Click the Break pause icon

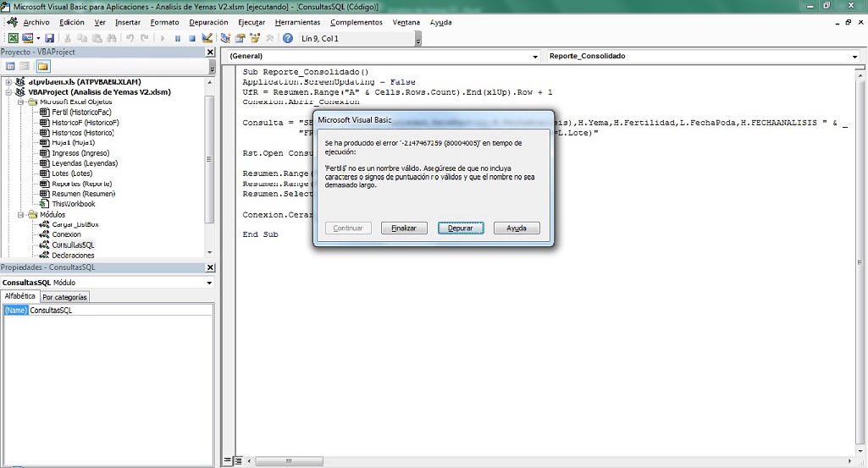(x=178, y=38)
